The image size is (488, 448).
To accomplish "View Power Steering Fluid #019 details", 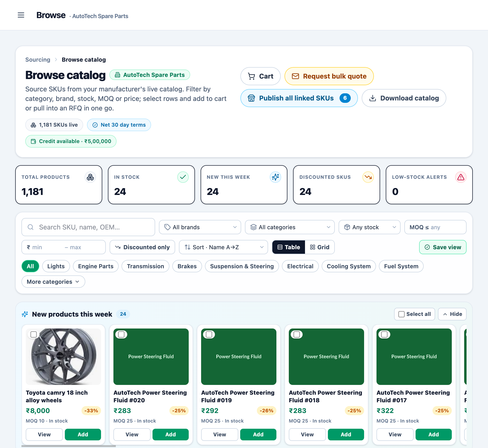I will 220,435.
